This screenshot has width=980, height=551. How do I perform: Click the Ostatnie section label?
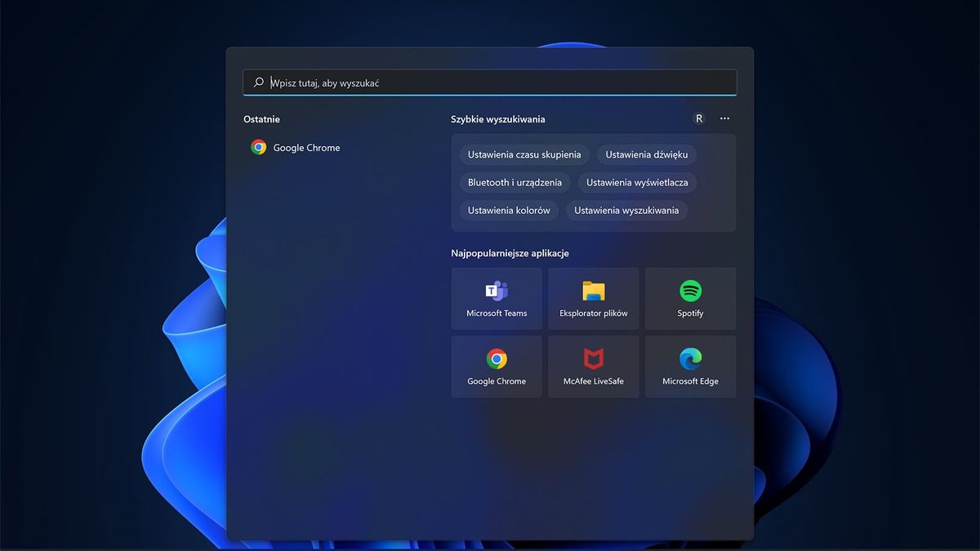261,119
